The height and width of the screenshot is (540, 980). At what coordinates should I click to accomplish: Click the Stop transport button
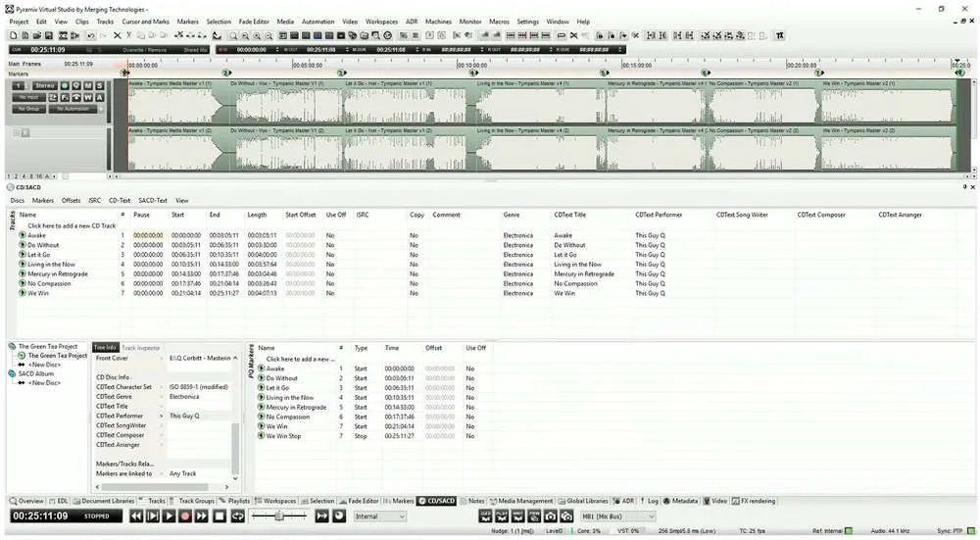tap(219, 516)
